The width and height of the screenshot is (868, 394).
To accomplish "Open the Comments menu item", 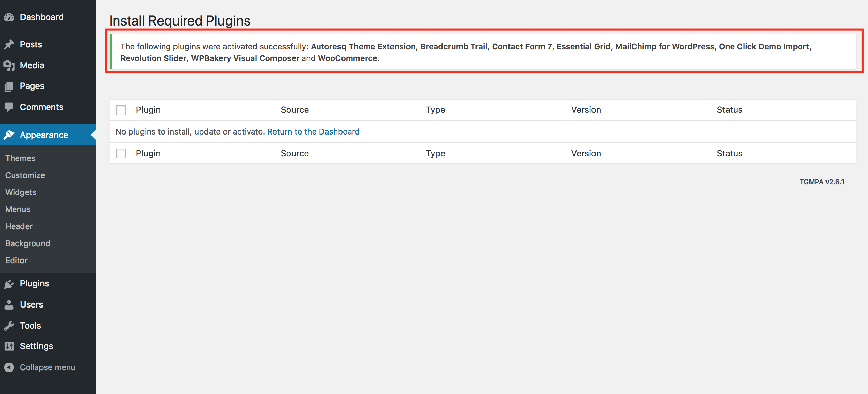I will (x=48, y=107).
